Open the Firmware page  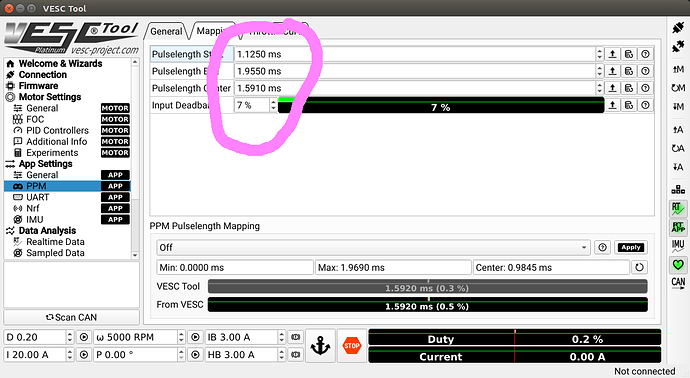pos(38,85)
